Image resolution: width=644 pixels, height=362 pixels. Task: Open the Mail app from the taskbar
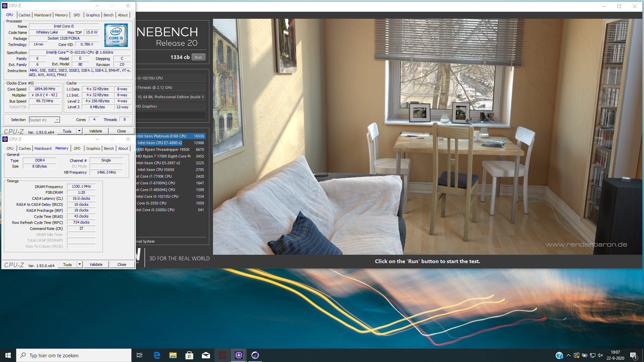click(206, 355)
